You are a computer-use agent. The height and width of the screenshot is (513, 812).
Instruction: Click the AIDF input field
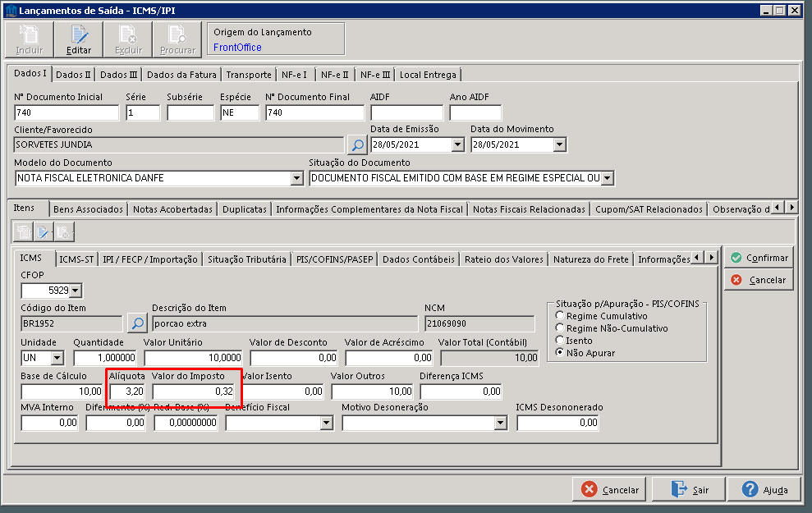pyautogui.click(x=406, y=112)
